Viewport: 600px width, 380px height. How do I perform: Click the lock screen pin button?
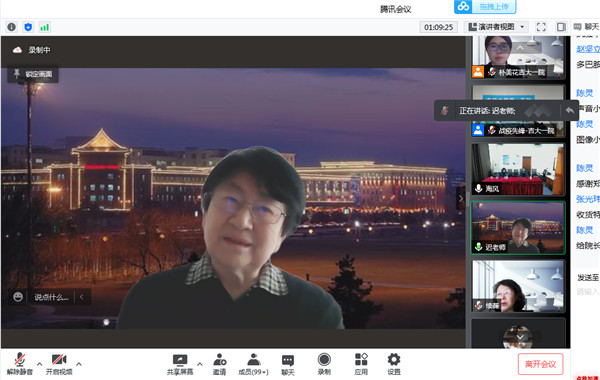(33, 74)
